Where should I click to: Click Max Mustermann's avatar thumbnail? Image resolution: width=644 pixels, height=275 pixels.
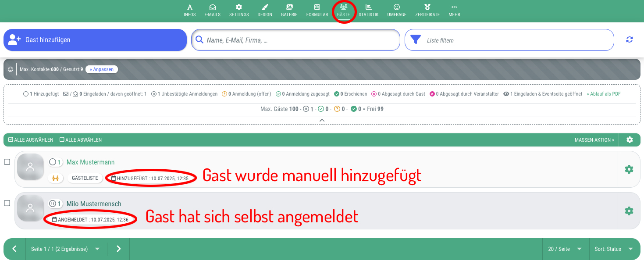click(30, 167)
